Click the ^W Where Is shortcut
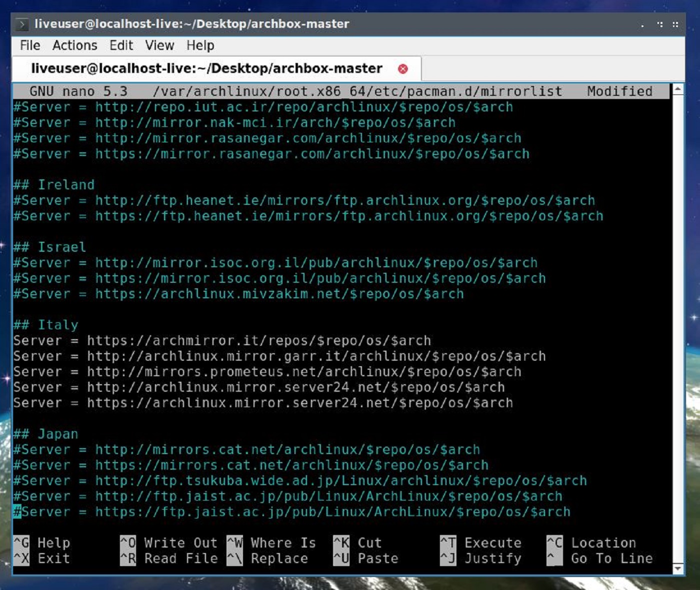 click(272, 543)
